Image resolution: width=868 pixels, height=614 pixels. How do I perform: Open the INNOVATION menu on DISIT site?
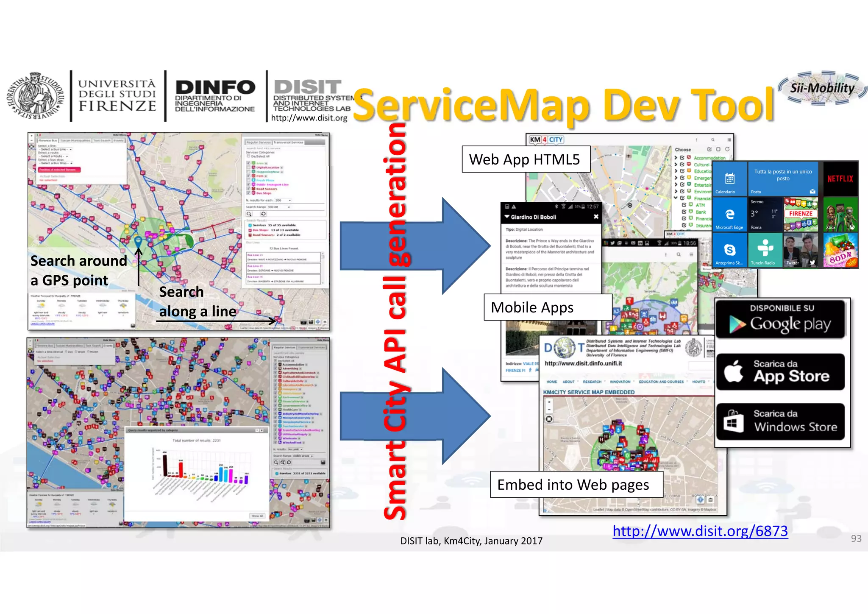point(620,382)
